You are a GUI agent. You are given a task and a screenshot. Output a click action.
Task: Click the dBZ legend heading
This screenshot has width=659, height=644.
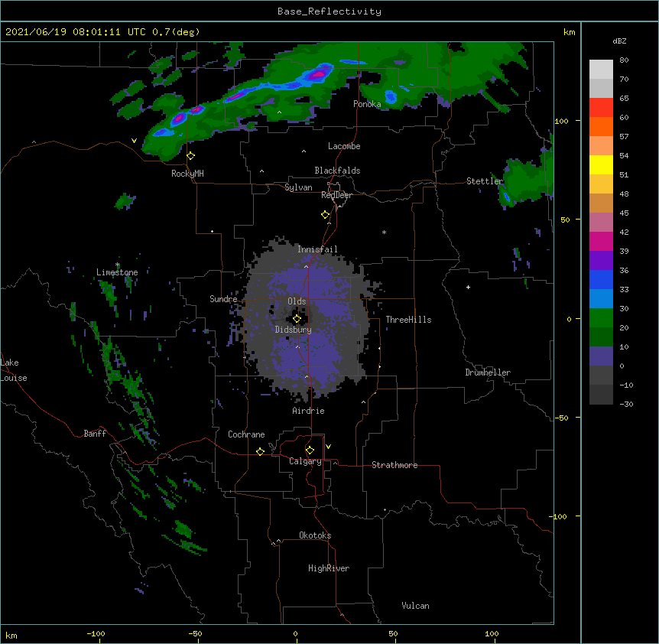pos(619,41)
